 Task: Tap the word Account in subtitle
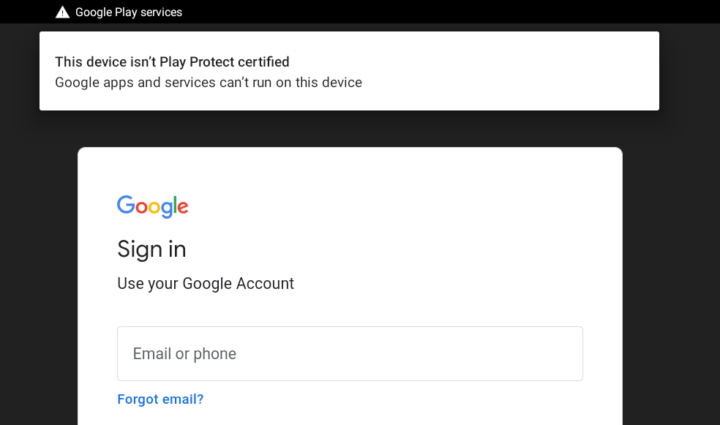point(265,284)
